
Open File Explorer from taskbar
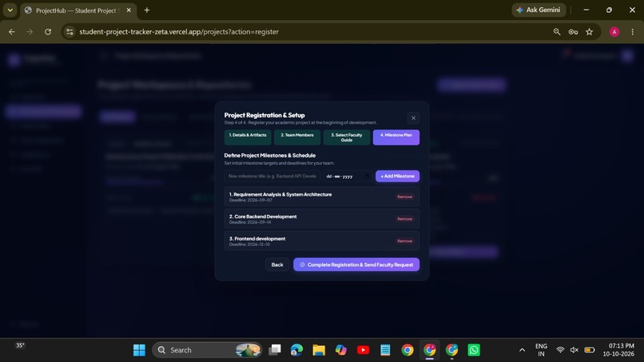319,350
